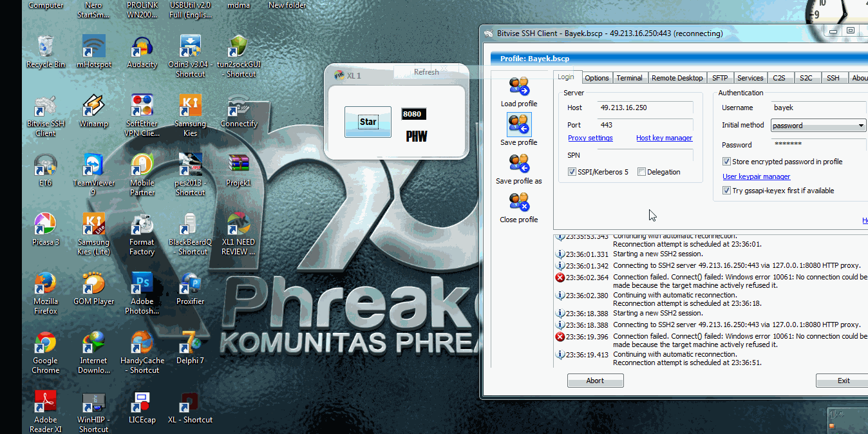Click the Abort button

595,381
